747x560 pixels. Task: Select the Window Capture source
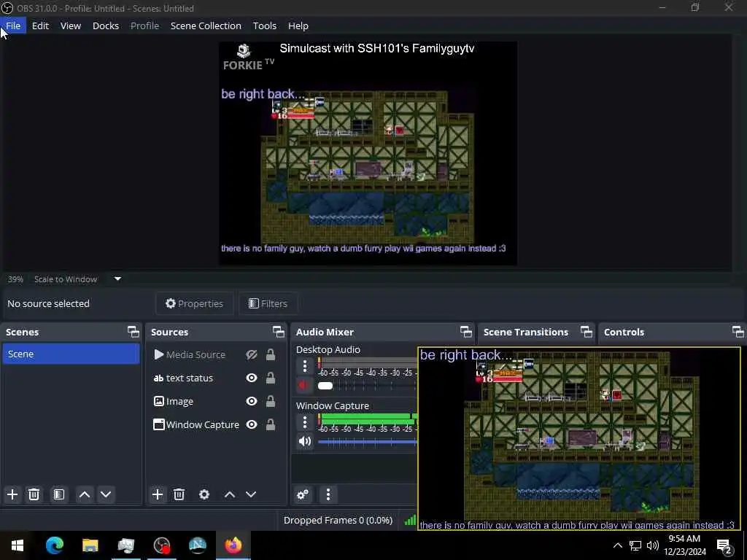202,425
